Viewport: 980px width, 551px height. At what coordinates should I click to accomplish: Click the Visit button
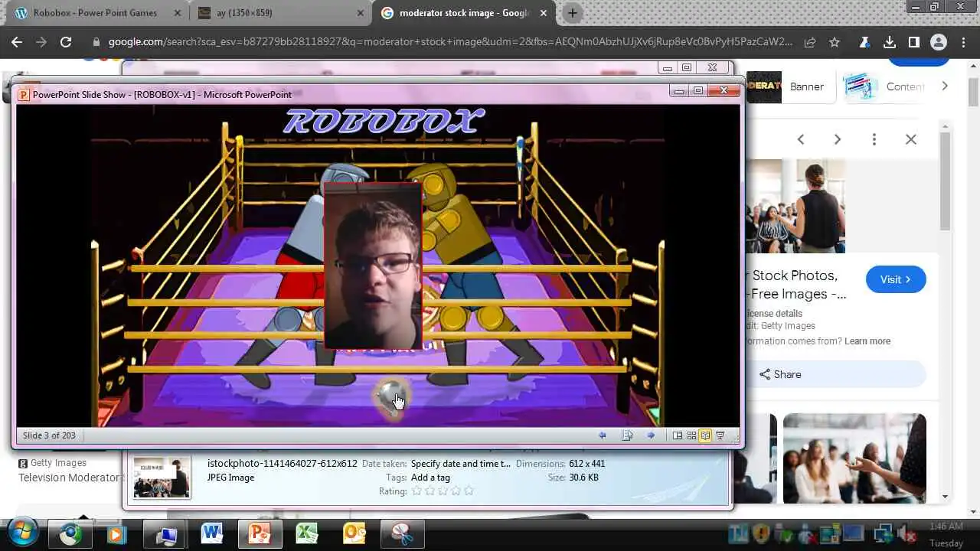(896, 279)
